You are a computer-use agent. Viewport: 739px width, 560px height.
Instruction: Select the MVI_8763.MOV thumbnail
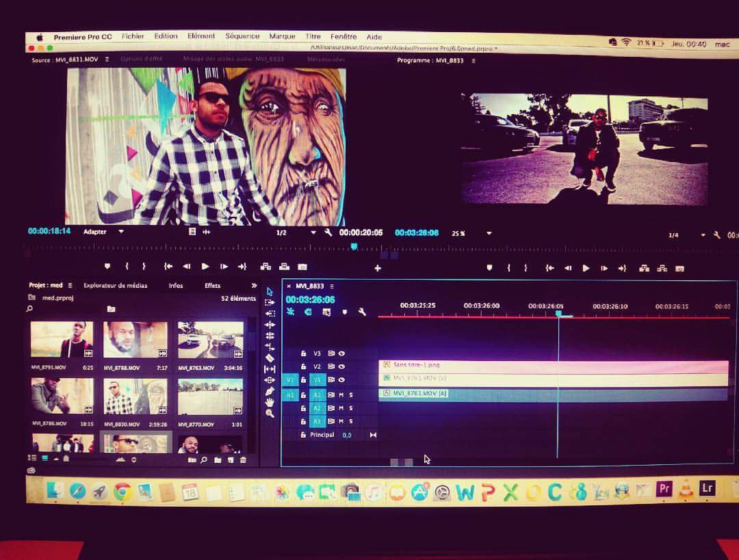point(211,340)
